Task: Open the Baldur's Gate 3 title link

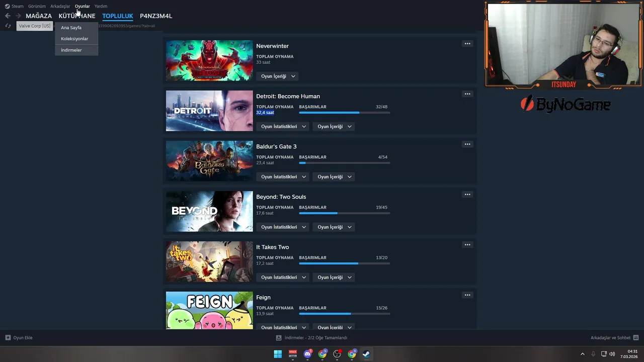Action: (276, 146)
